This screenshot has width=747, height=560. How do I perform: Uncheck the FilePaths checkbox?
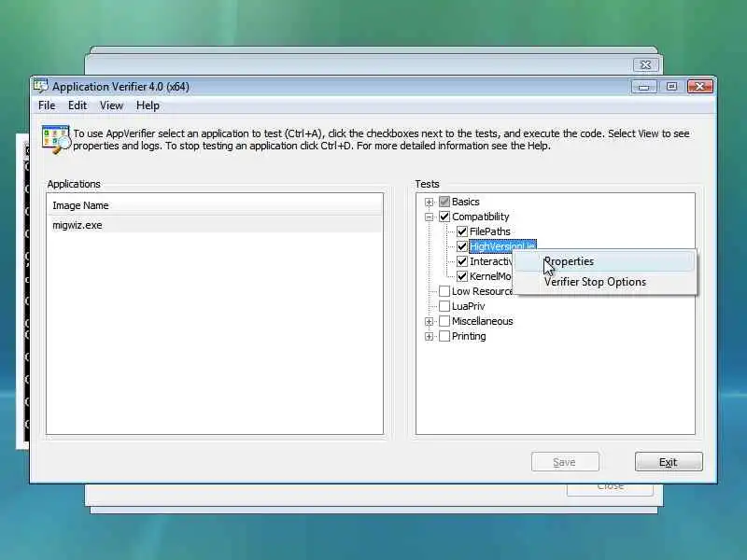(462, 231)
